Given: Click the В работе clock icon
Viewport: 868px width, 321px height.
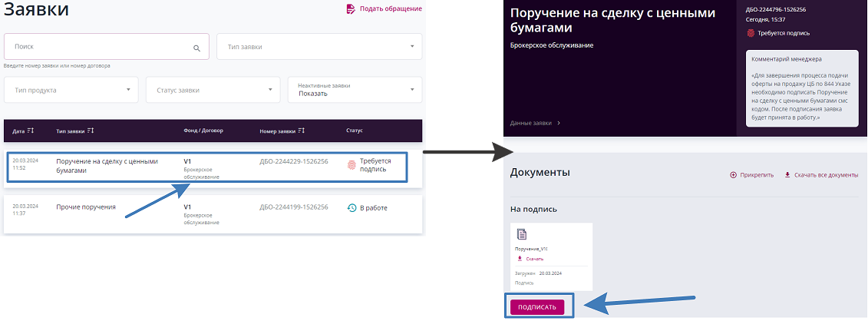Looking at the screenshot, I should (351, 207).
